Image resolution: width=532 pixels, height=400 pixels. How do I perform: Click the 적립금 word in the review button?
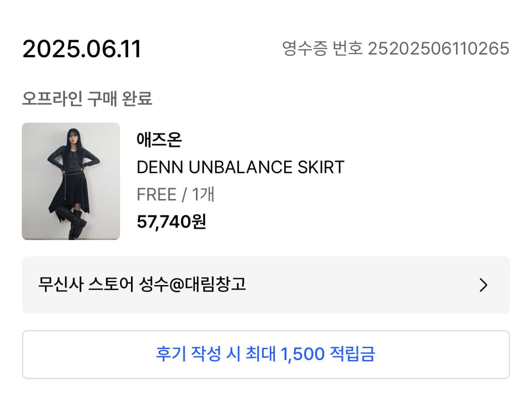352,354
